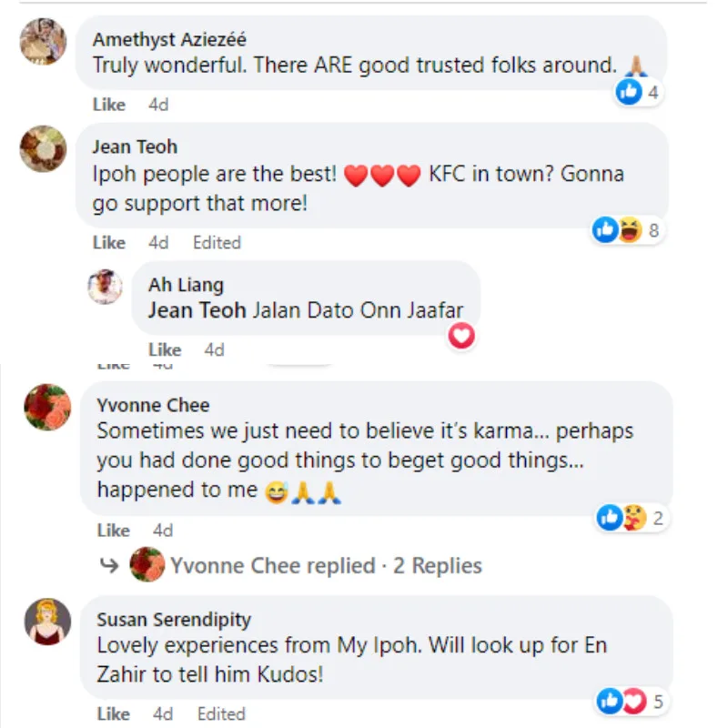Screen dimensions: 728x728
Task: View edit history of Jean Teoh's comment
Action: pos(217,242)
